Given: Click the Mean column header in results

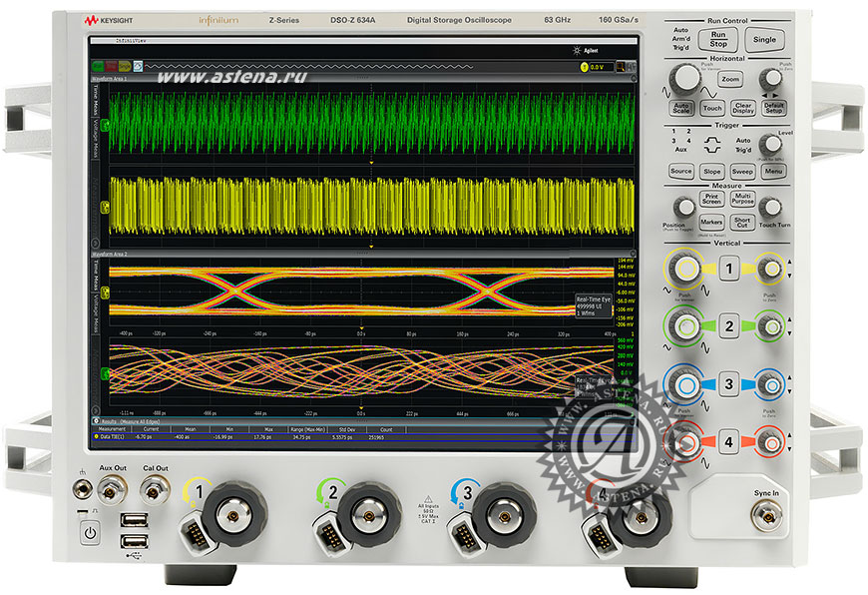Looking at the screenshot, I should click(191, 429).
